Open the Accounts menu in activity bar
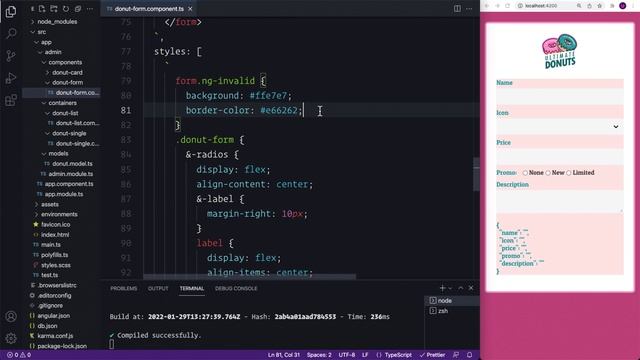640x360 pixels. click(x=11, y=316)
